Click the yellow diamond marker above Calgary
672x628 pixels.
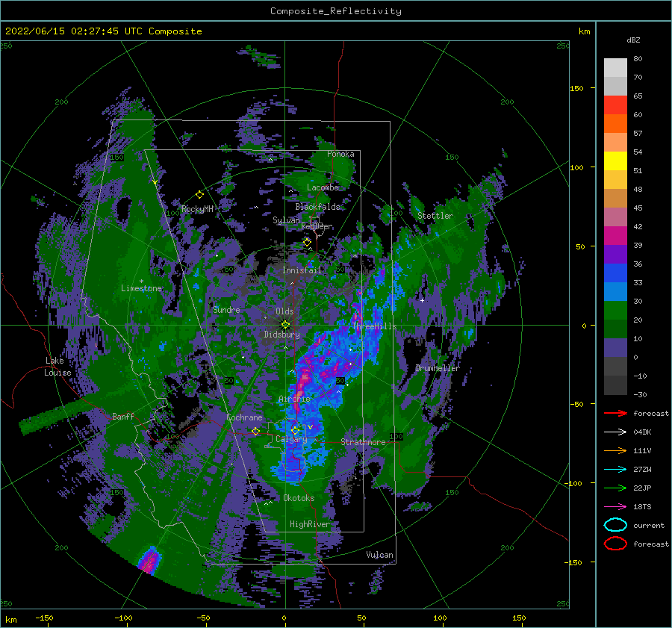295,430
